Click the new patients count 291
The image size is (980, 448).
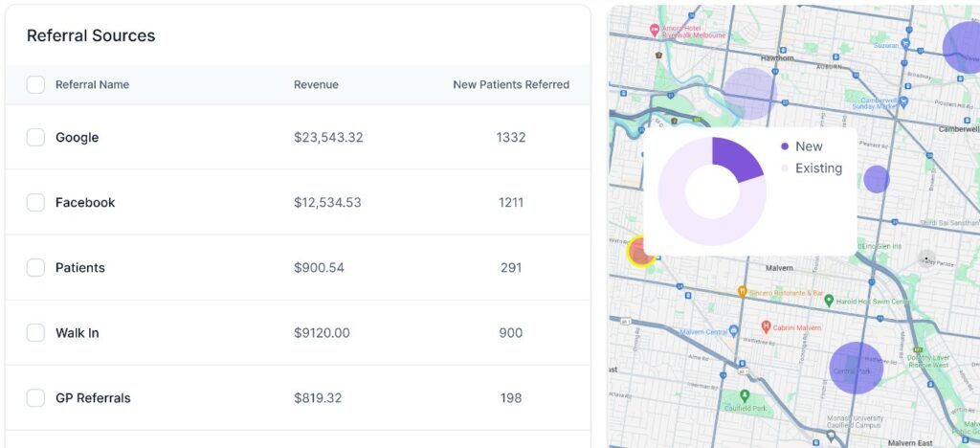tap(511, 267)
